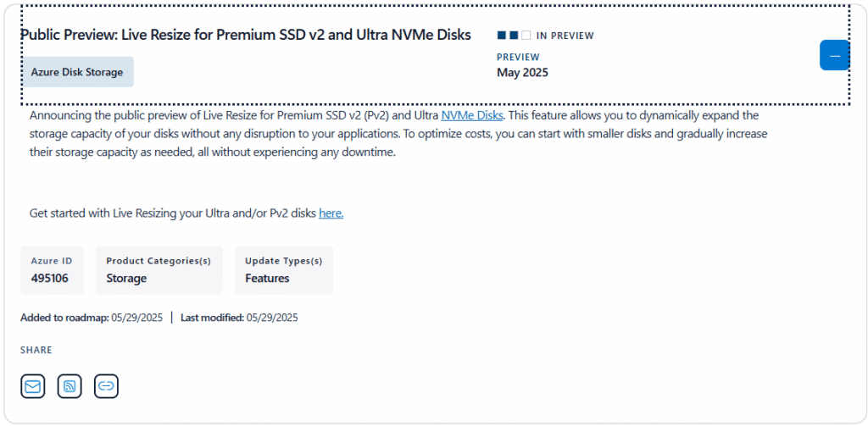Click the SHARE section label
This screenshot has height=426, width=868.
36,350
